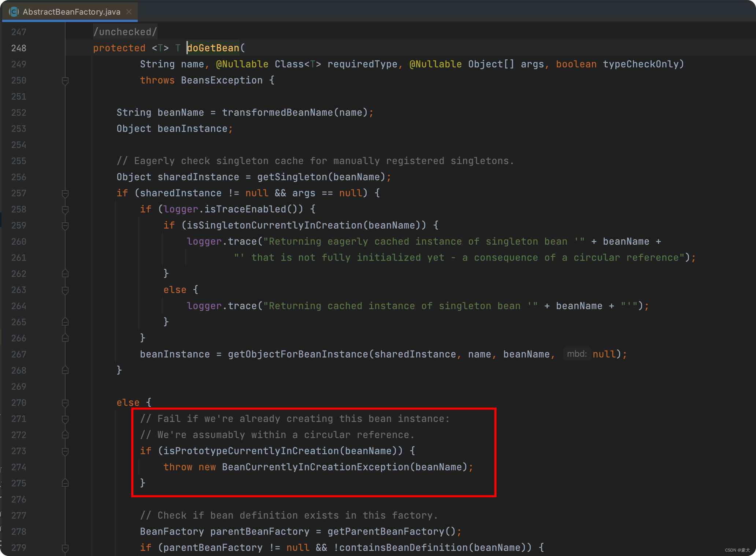Click the Java class icon on the tab
756x556 pixels.
coord(14,12)
